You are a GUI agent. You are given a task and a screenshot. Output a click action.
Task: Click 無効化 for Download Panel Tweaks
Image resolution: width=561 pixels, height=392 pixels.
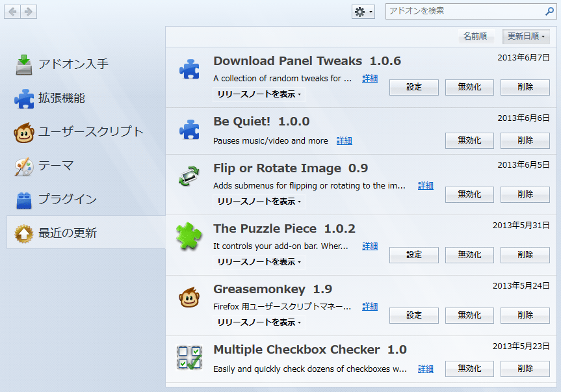pos(469,87)
